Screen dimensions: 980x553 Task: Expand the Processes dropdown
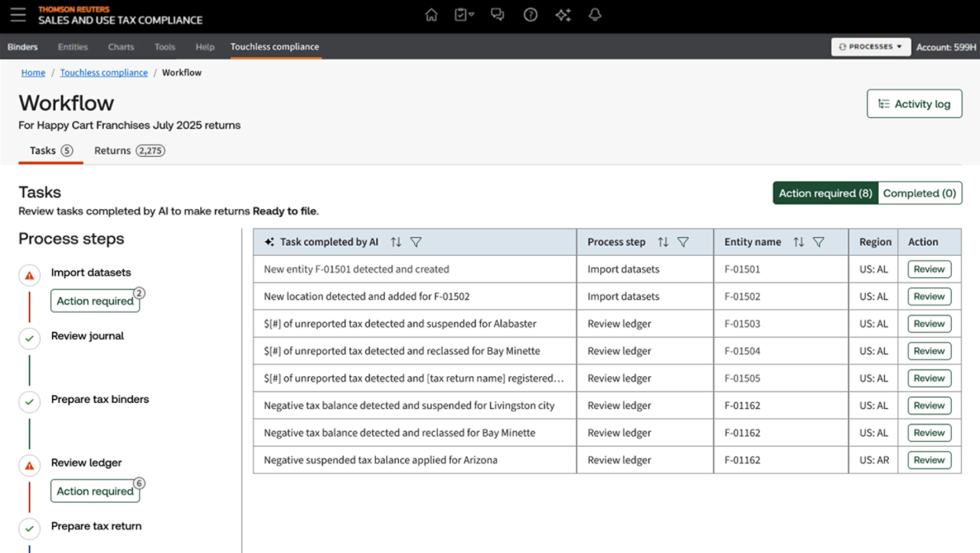(x=871, y=47)
